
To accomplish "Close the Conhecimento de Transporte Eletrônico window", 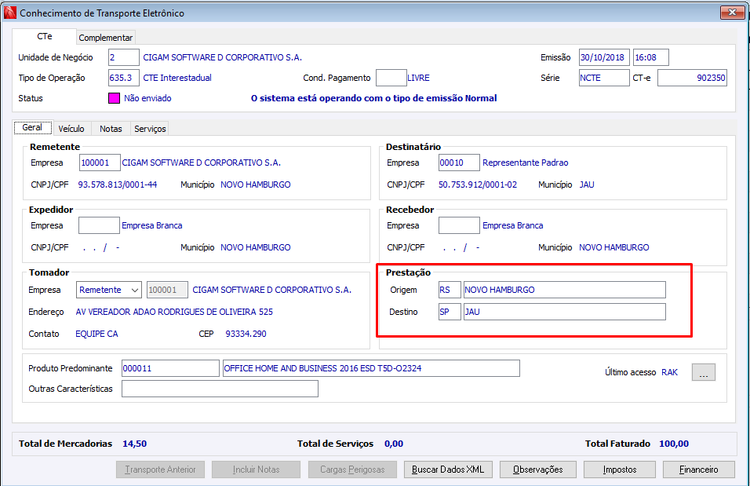I will (732, 12).
